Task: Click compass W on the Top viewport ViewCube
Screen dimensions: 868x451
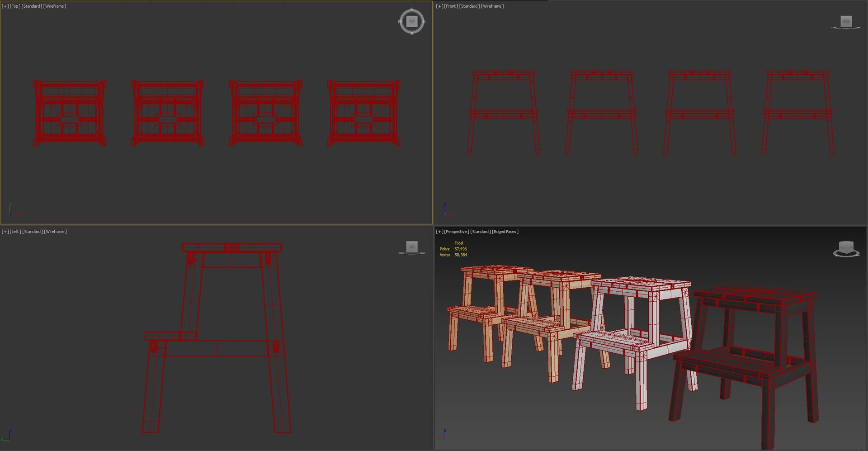Action: (x=400, y=22)
